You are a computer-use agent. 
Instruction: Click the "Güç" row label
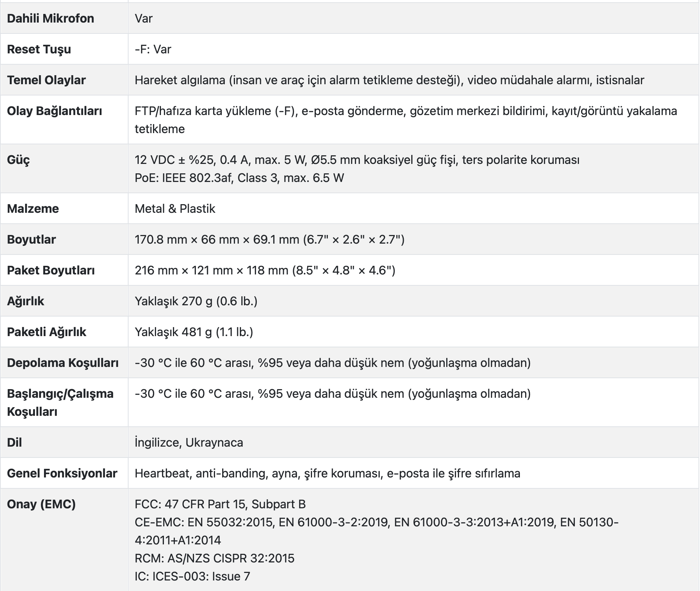[x=18, y=160]
